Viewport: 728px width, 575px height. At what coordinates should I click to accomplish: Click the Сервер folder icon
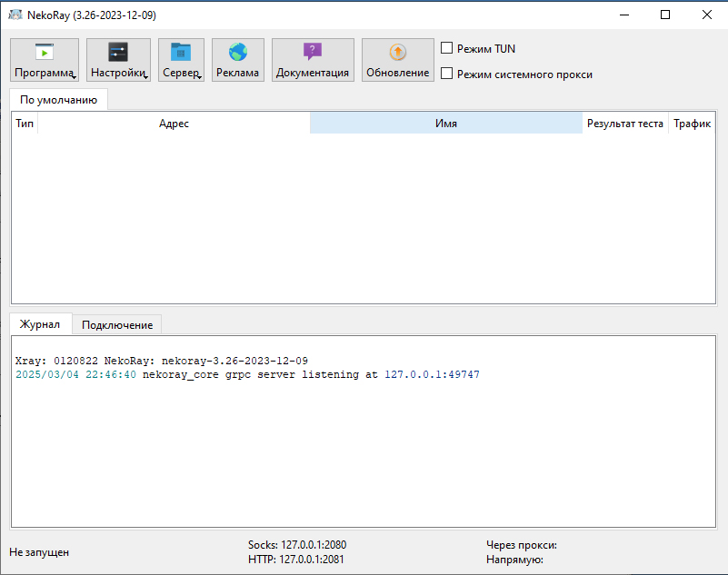pyautogui.click(x=181, y=53)
